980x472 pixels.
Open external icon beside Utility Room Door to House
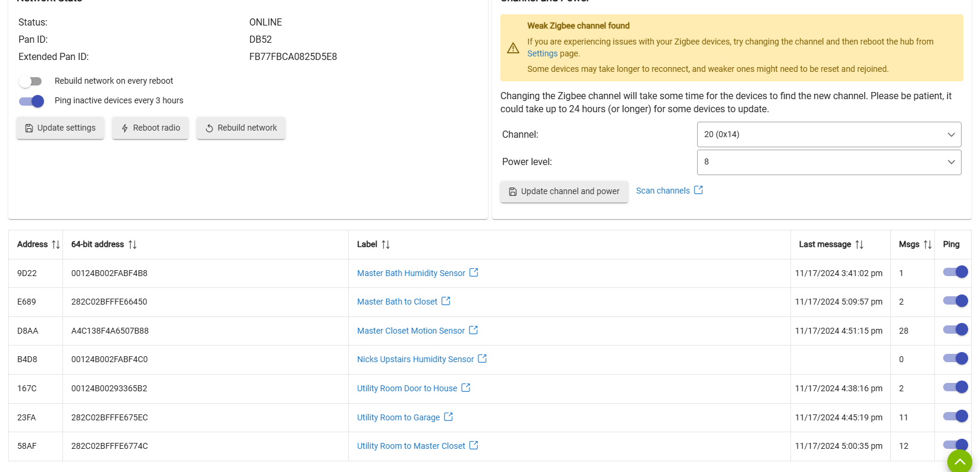click(466, 388)
